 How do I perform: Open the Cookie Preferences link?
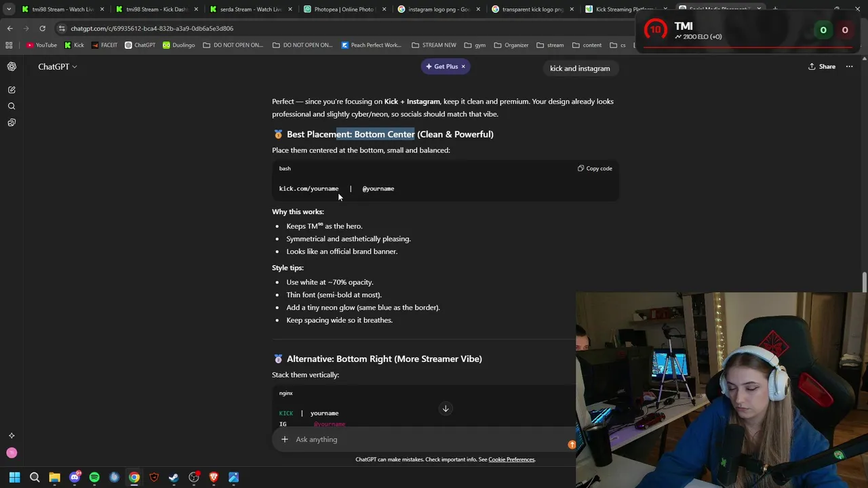click(511, 460)
